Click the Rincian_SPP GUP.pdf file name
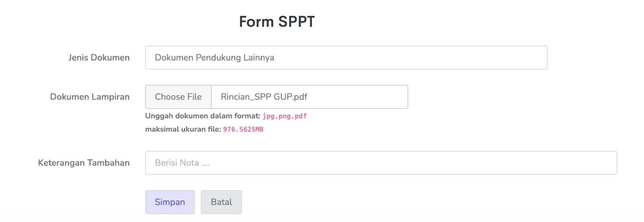 [x=264, y=97]
